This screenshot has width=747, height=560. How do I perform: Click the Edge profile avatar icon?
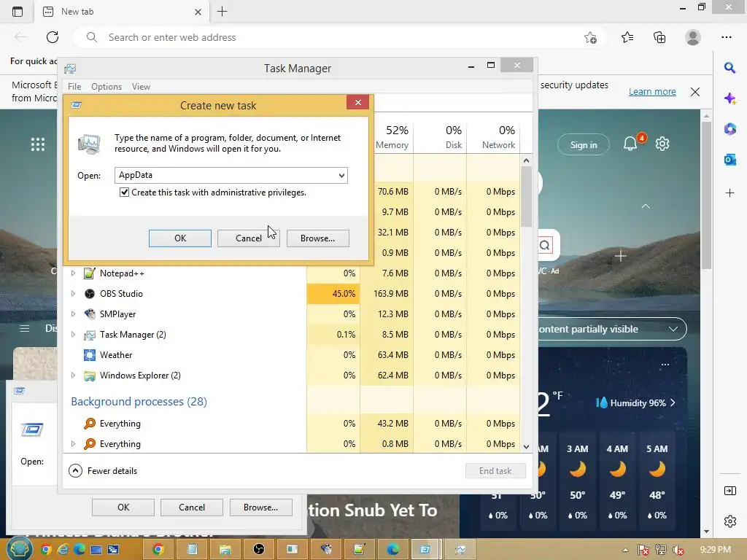(693, 37)
